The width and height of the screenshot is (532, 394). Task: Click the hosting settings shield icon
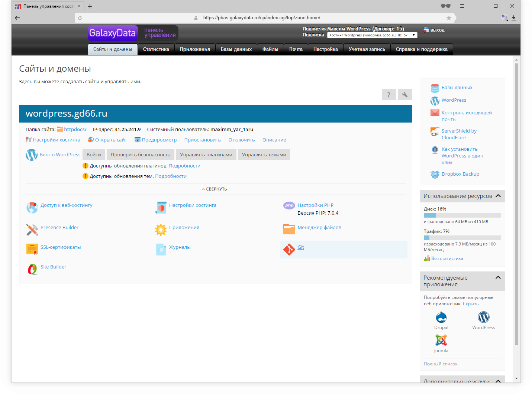[161, 208]
